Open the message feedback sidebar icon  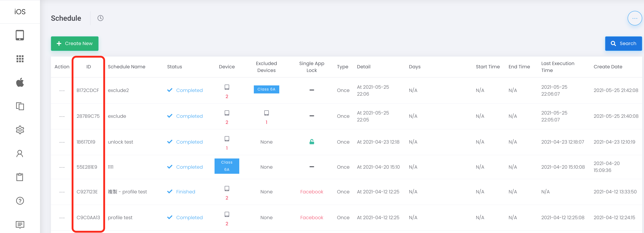coord(20,224)
